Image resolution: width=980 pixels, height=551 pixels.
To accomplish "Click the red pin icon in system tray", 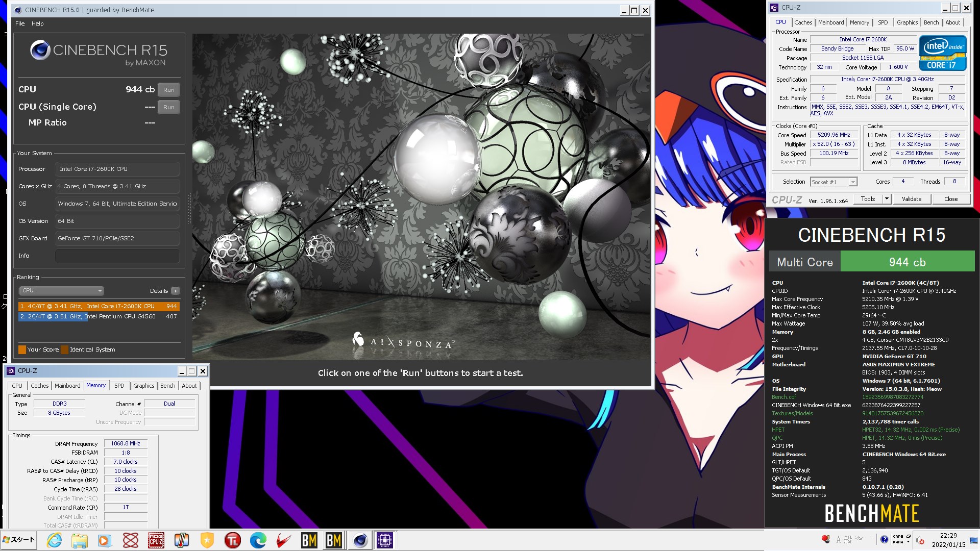I will (825, 539).
